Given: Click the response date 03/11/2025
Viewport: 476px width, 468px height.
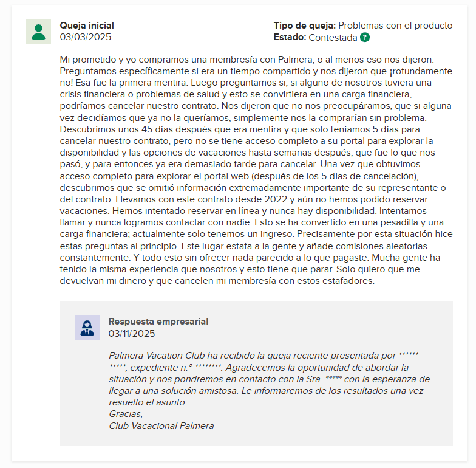Looking at the screenshot, I should [x=132, y=333].
